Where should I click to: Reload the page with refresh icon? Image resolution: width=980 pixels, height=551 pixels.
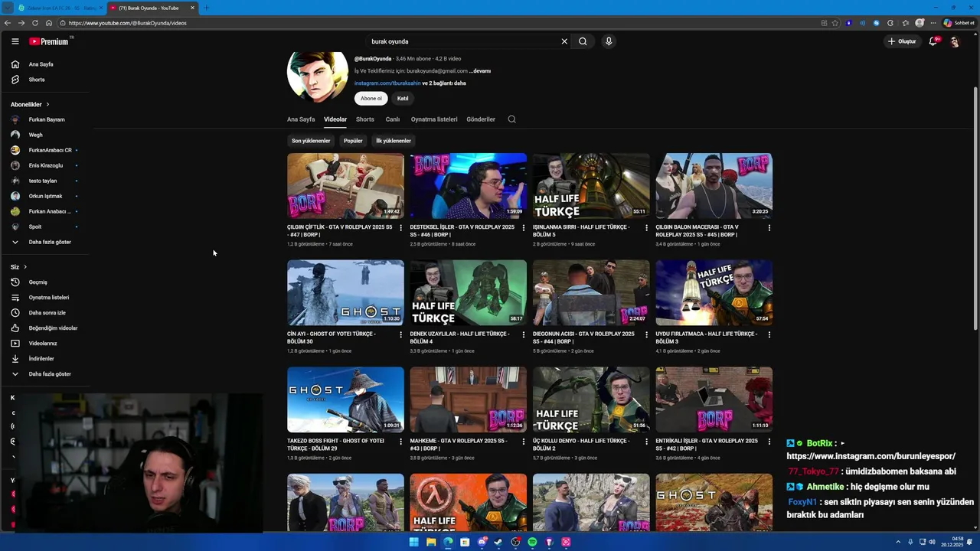(x=34, y=23)
